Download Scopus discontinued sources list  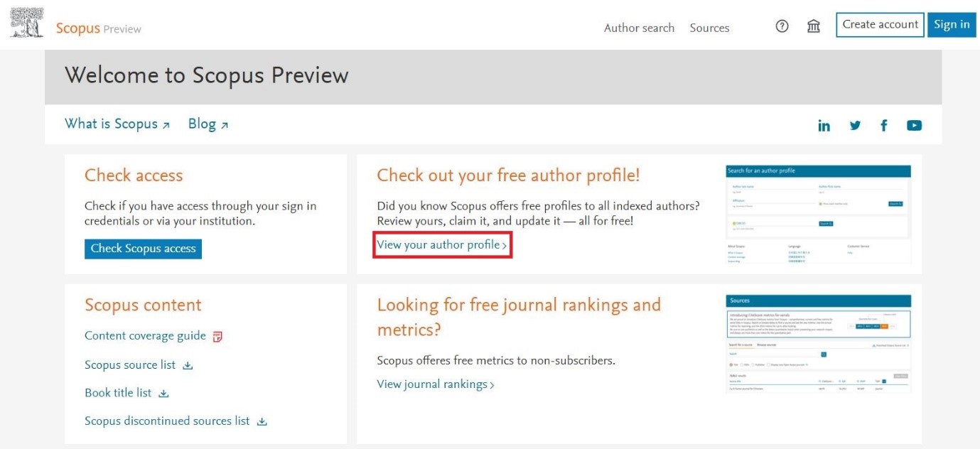[167, 421]
